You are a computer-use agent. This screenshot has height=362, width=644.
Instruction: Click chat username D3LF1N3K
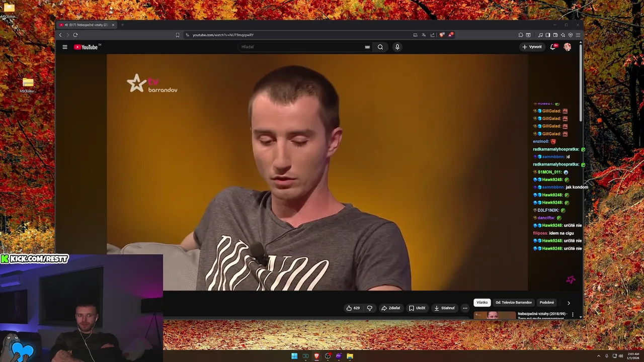click(x=548, y=210)
